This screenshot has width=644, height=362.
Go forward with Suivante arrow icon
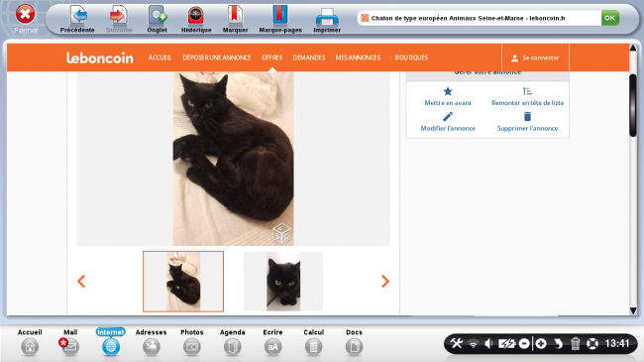(x=118, y=16)
